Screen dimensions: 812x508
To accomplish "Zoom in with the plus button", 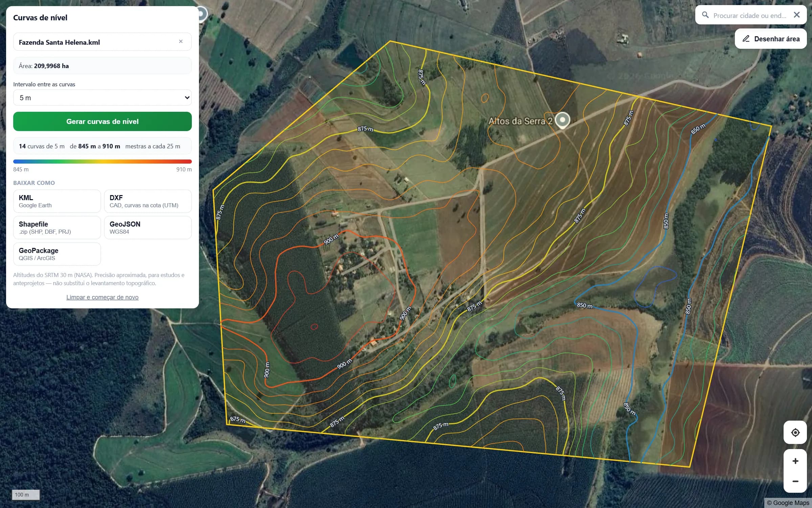I will 795,461.
